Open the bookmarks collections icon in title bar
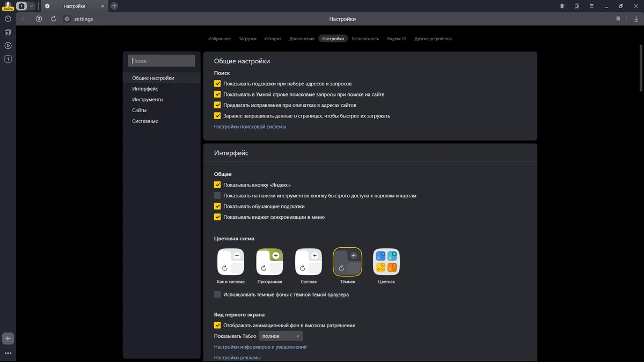This screenshot has width=644, height=362. (x=577, y=6)
